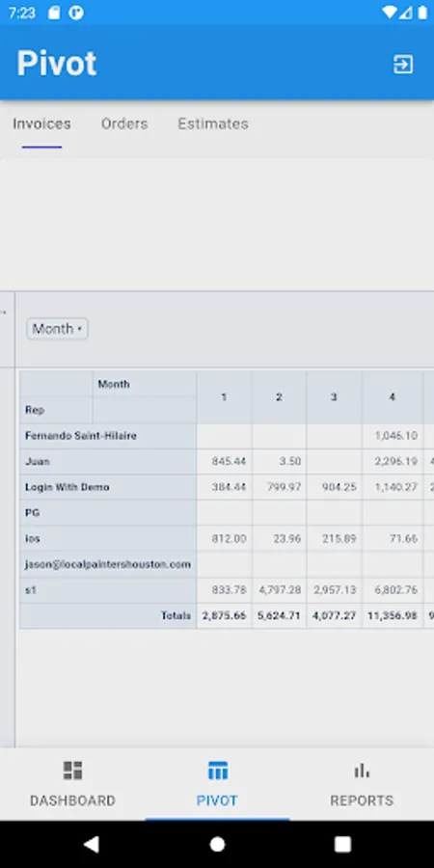Tap the Pivot page title
Image resolution: width=434 pixels, height=868 pixels.
tap(57, 64)
